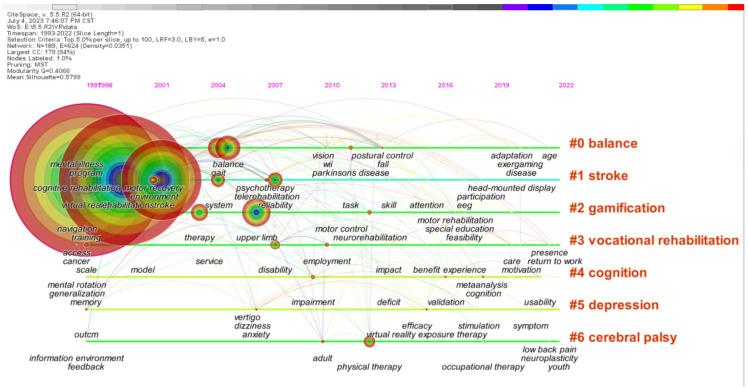748x388 pixels.
Task: Click the #6 cerebral palsy cluster label
Action: tap(623, 337)
